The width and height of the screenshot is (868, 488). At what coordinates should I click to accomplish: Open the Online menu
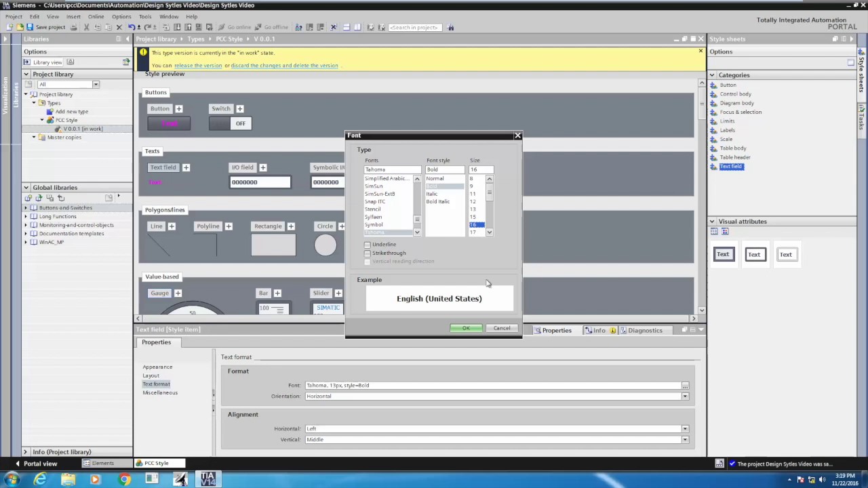pyautogui.click(x=96, y=16)
